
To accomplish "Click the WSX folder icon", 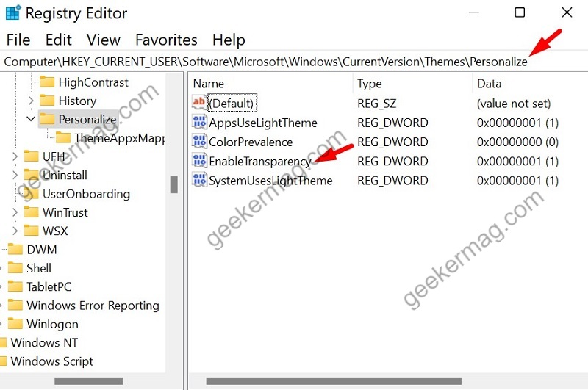I will click(x=31, y=231).
